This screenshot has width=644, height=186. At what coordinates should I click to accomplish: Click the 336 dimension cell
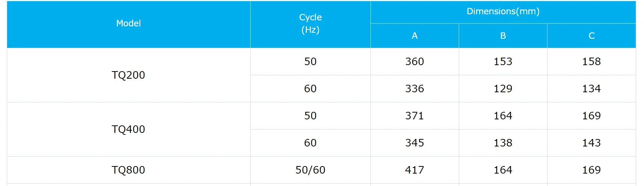click(414, 88)
